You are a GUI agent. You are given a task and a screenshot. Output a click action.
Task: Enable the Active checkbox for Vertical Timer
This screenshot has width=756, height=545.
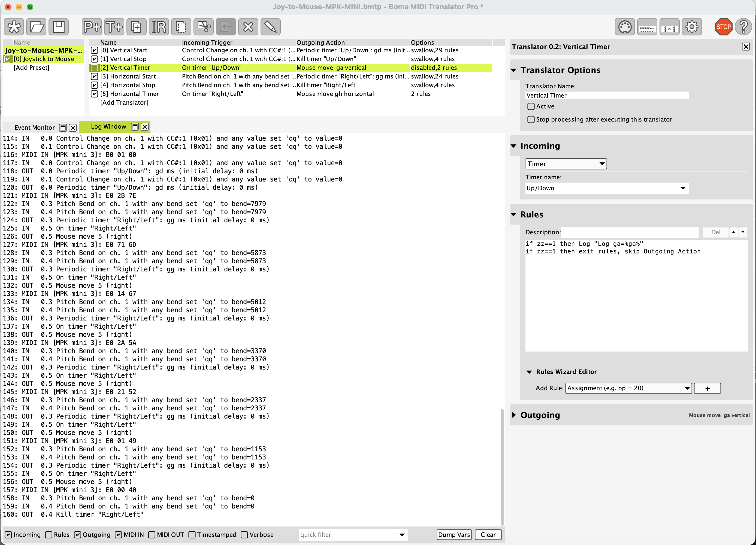[x=531, y=106]
